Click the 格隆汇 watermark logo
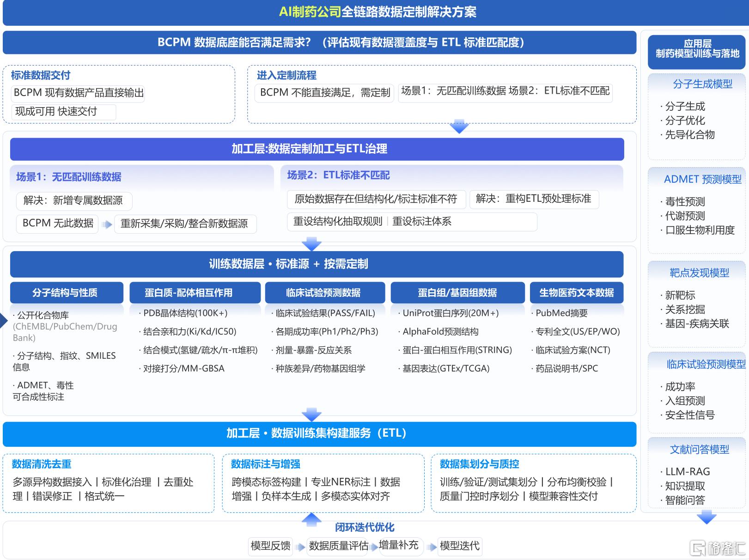The width and height of the screenshot is (749, 560). point(718,548)
